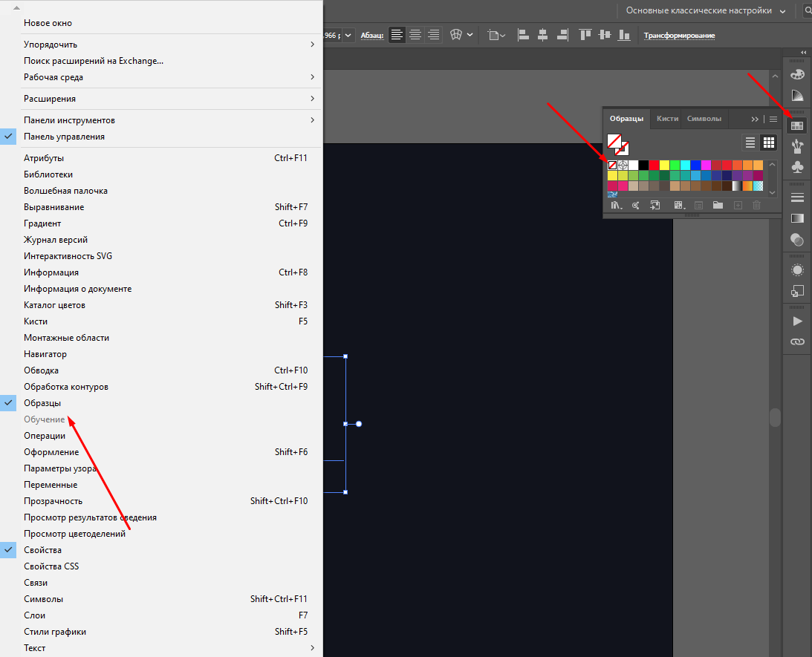Open the Stroke panel icon in right dock
Image resolution: width=812 pixels, height=657 pixels.
pyautogui.click(x=797, y=197)
